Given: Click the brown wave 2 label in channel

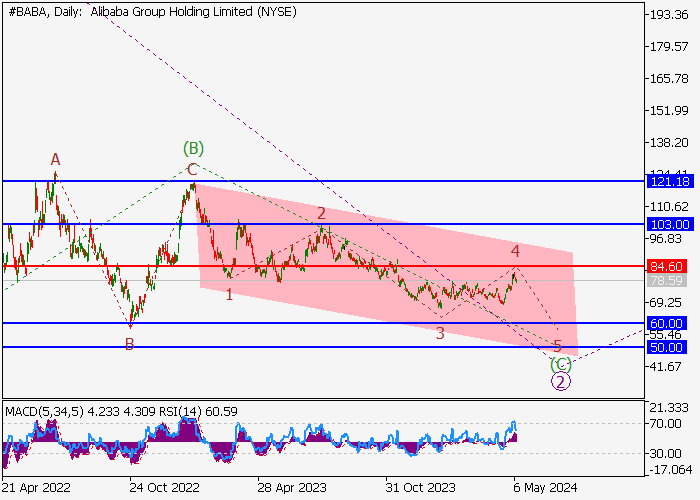Looking at the screenshot, I should [321, 214].
